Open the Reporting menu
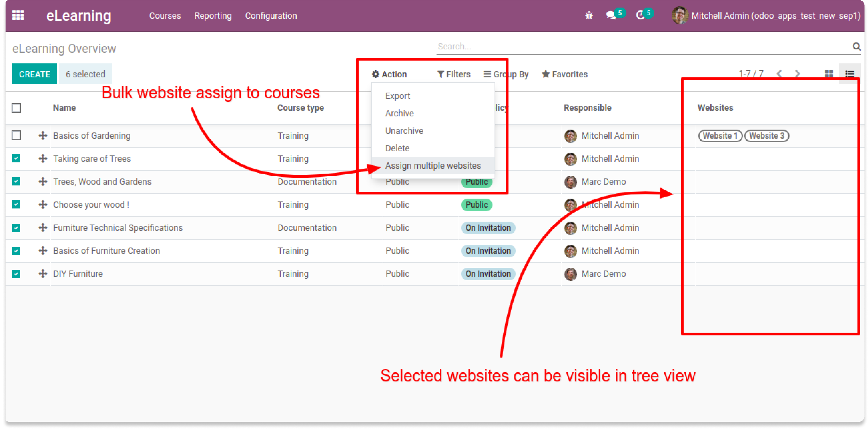This screenshot has height=429, width=868. [213, 16]
